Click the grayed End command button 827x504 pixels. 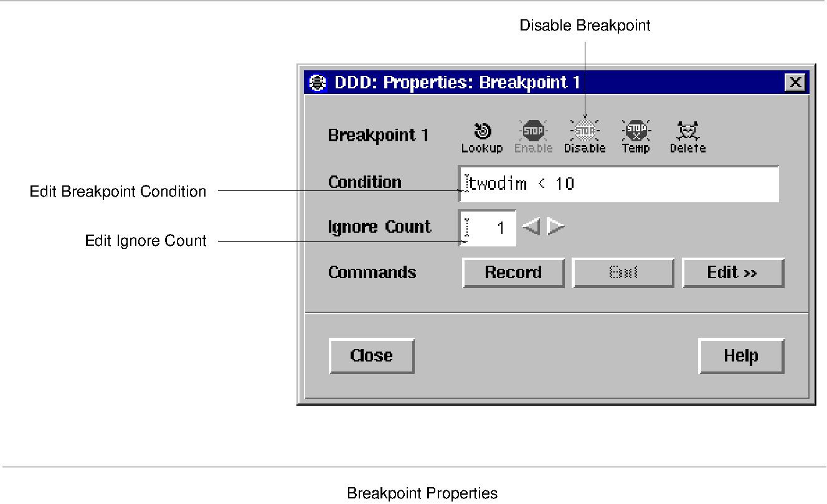(x=623, y=272)
